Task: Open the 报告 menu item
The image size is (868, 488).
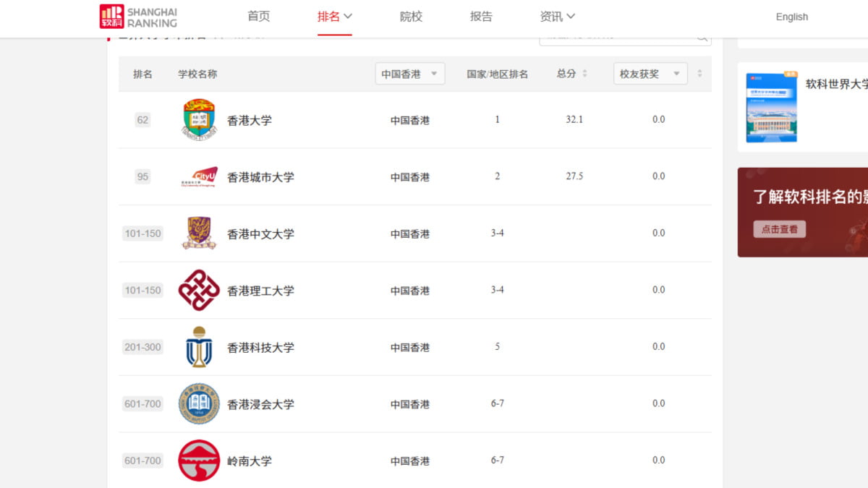Action: (x=481, y=17)
